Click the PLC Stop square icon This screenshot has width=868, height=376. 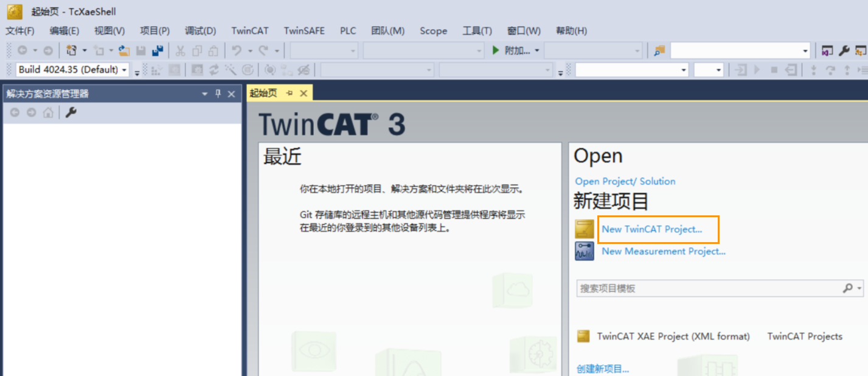(774, 70)
